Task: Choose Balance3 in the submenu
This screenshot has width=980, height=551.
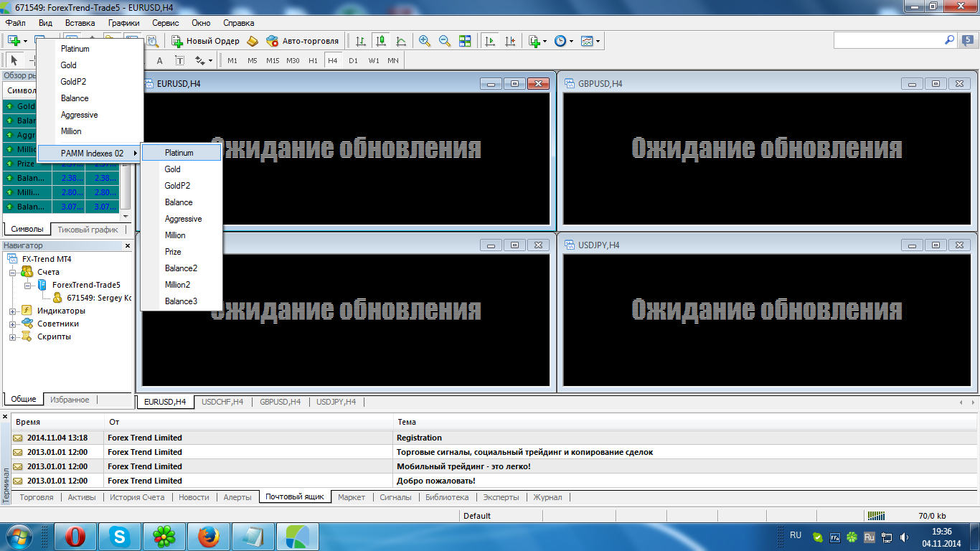Action: tap(181, 301)
